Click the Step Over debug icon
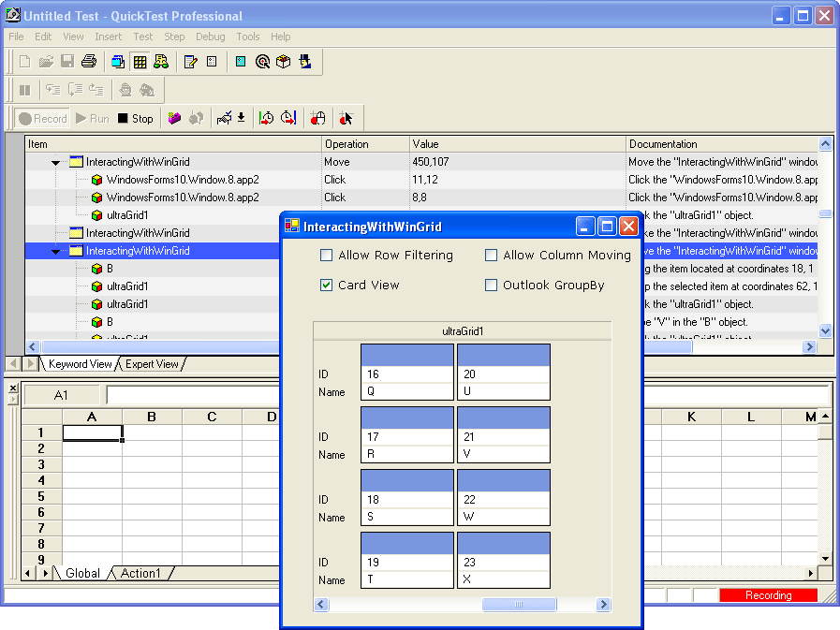 [x=75, y=90]
